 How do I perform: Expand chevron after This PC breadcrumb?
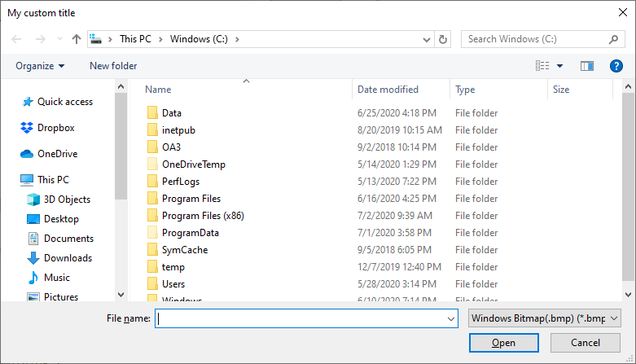click(160, 39)
